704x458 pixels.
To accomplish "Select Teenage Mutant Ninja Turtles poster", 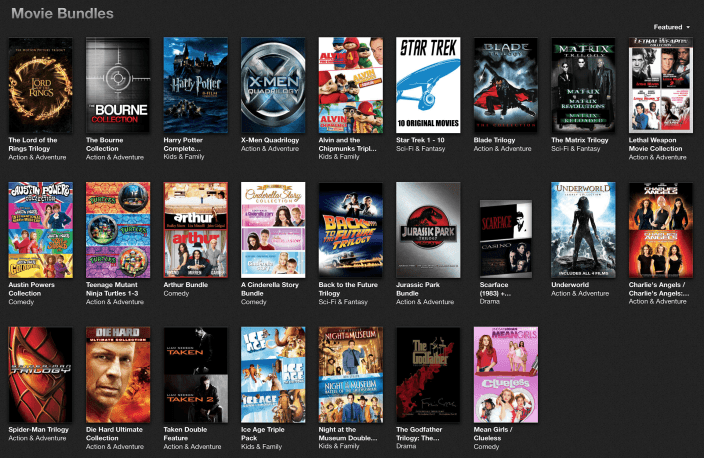I will coord(118,230).
